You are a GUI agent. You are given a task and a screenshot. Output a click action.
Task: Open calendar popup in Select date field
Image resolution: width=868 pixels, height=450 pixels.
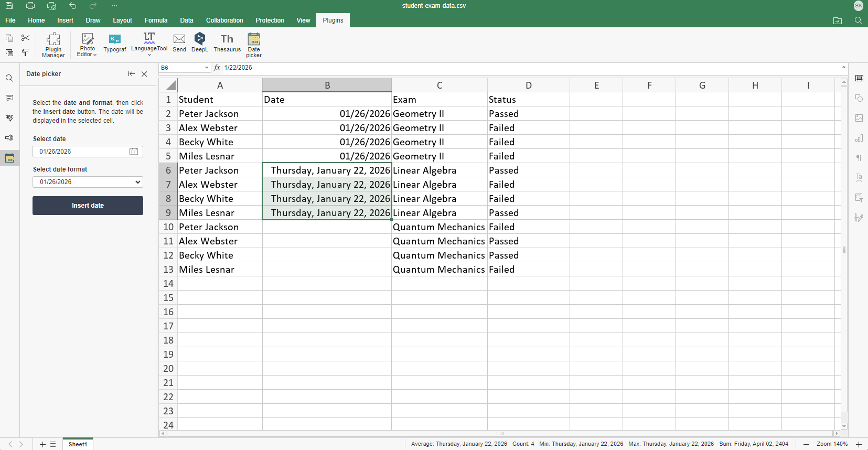[x=134, y=152]
